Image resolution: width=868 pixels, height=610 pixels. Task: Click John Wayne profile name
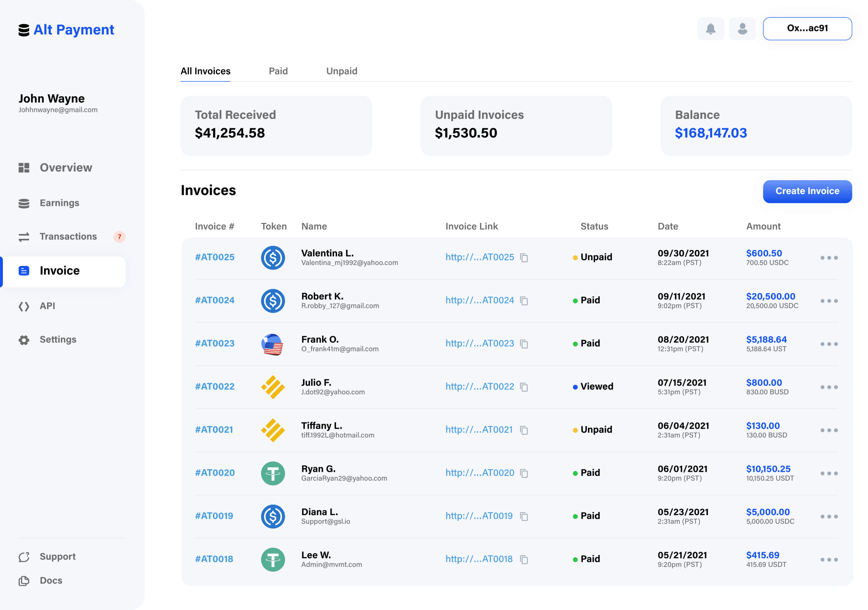(52, 99)
